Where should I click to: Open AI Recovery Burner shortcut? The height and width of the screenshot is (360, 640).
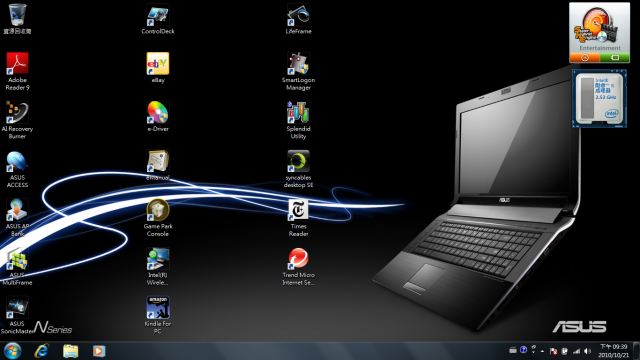pos(17,120)
